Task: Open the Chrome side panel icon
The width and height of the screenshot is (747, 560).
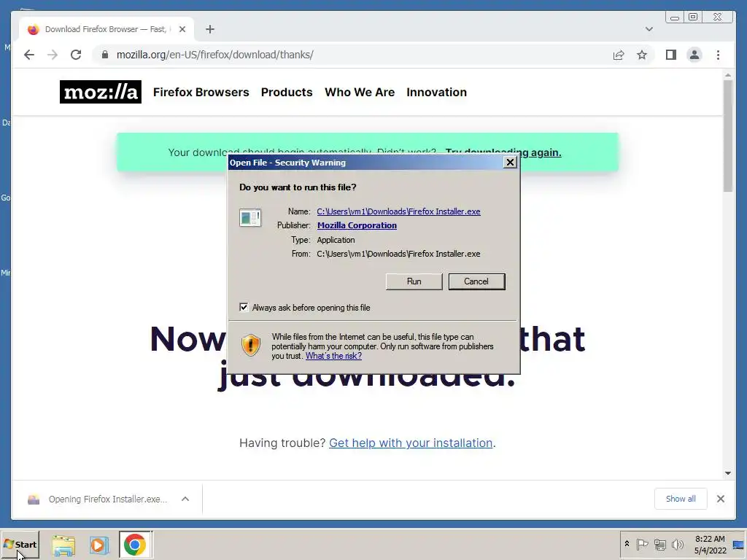Action: tap(671, 55)
